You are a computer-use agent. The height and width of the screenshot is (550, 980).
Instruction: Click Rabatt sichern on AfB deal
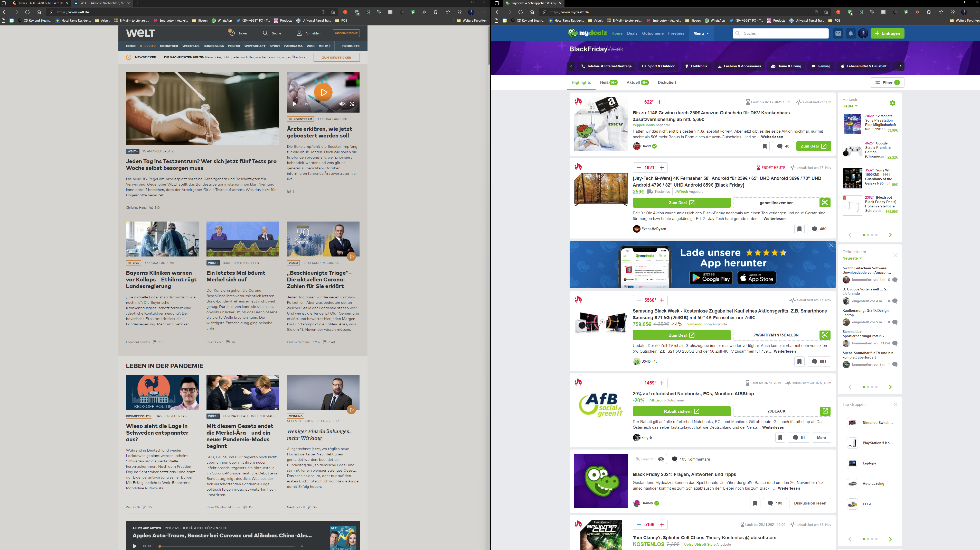[x=681, y=411]
